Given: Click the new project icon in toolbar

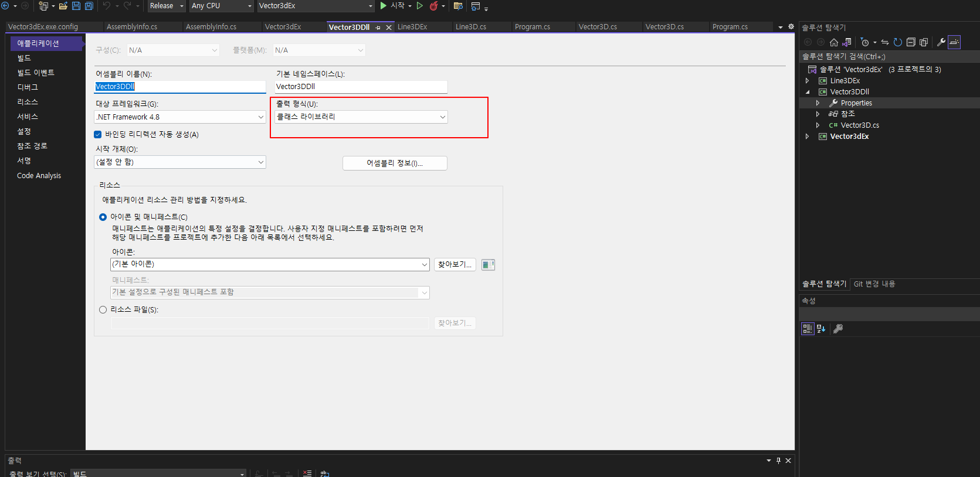Looking at the screenshot, I should coord(43,6).
